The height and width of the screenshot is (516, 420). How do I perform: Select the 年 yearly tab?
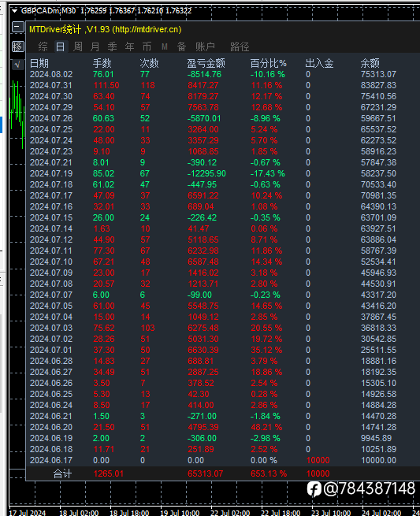[x=130, y=46]
